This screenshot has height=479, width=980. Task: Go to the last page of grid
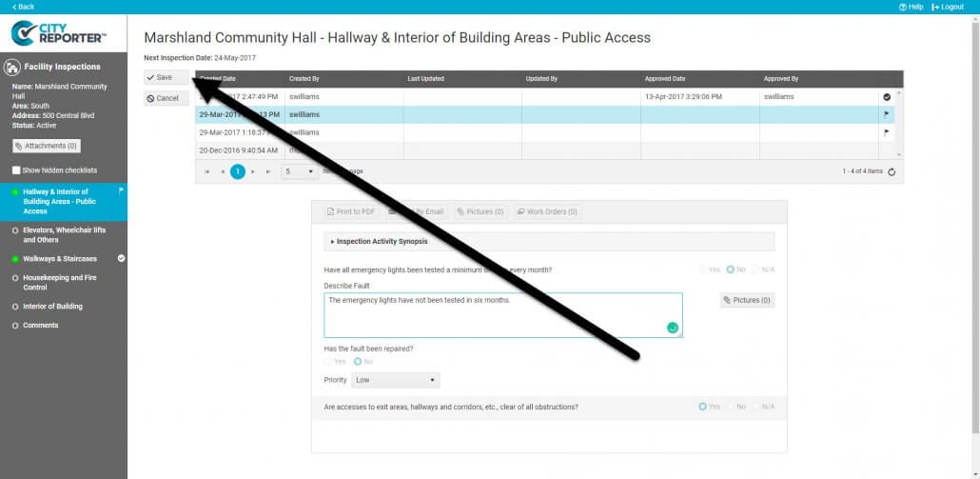coord(268,171)
